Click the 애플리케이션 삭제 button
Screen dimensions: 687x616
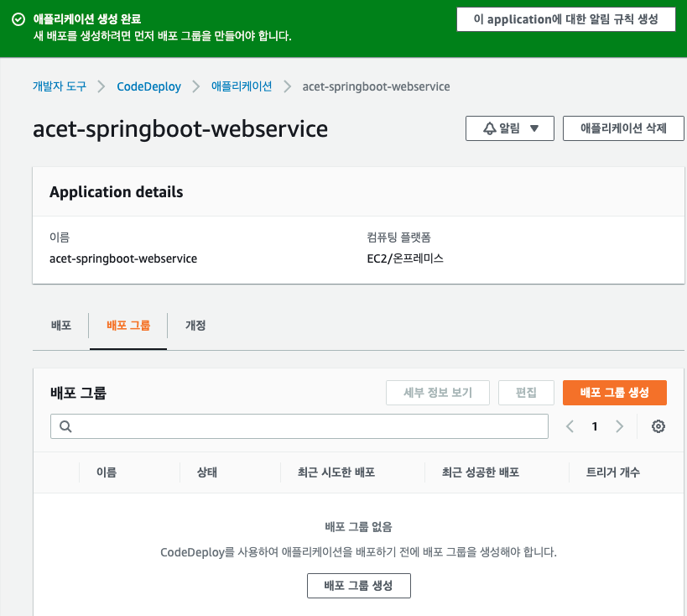coord(623,128)
